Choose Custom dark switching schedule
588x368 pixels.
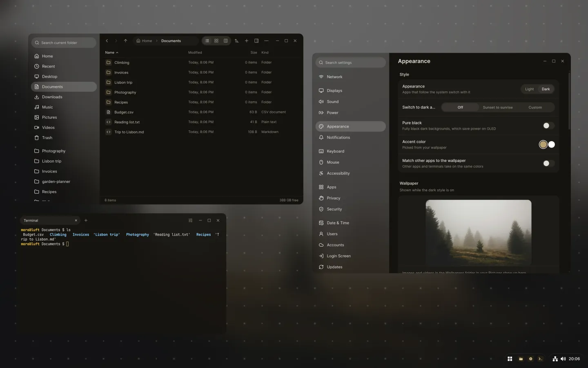[535, 108]
